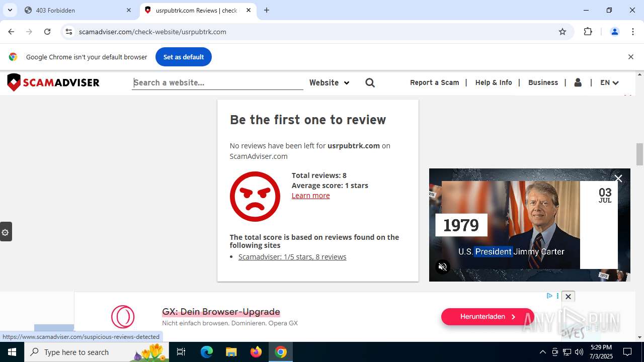This screenshot has width=644, height=362.
Task: Dismiss the default browser notification bar
Action: 630,57
